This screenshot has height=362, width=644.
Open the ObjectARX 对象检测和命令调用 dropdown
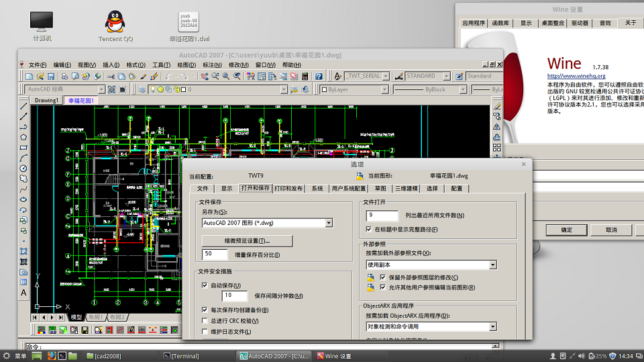click(493, 326)
